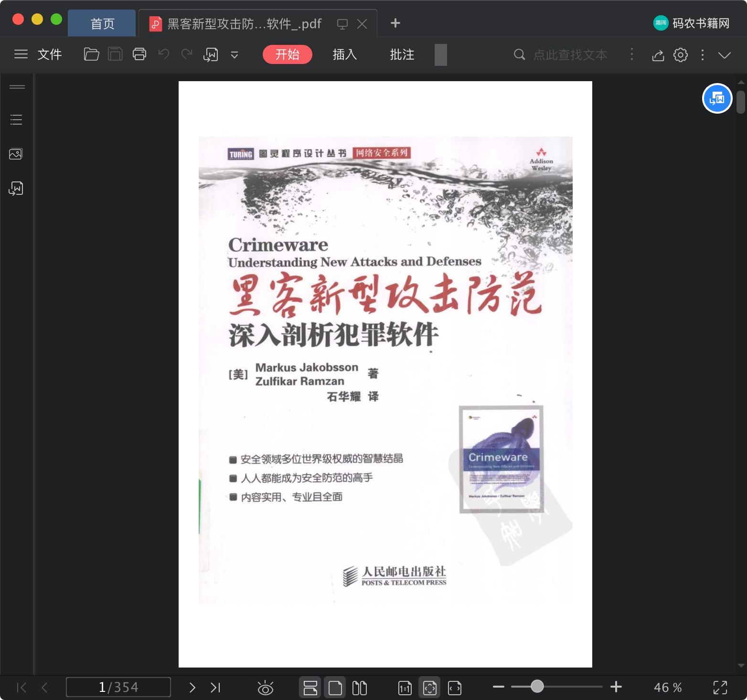Close the PDF document tab
Viewport: 747px width, 700px height.
coord(363,24)
